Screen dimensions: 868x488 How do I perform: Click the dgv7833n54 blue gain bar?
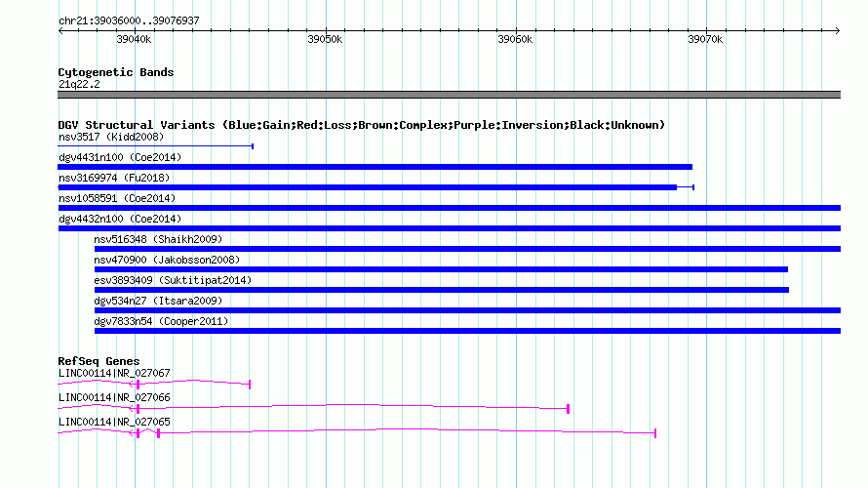[467, 331]
